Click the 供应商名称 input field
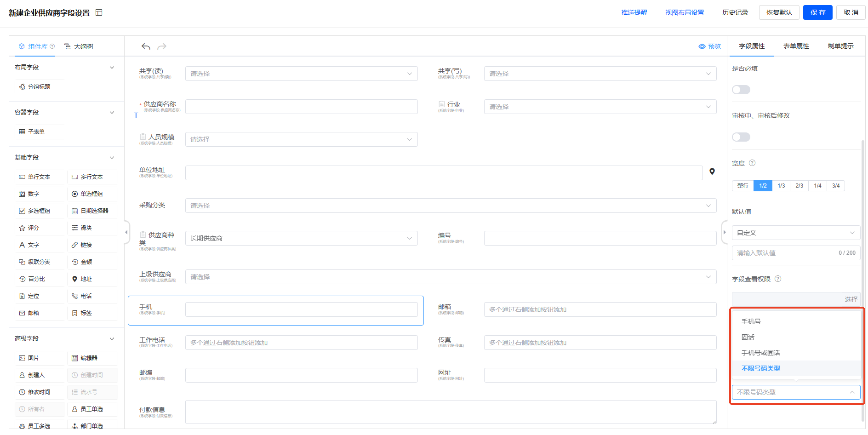This screenshot has height=435, width=868. point(302,107)
